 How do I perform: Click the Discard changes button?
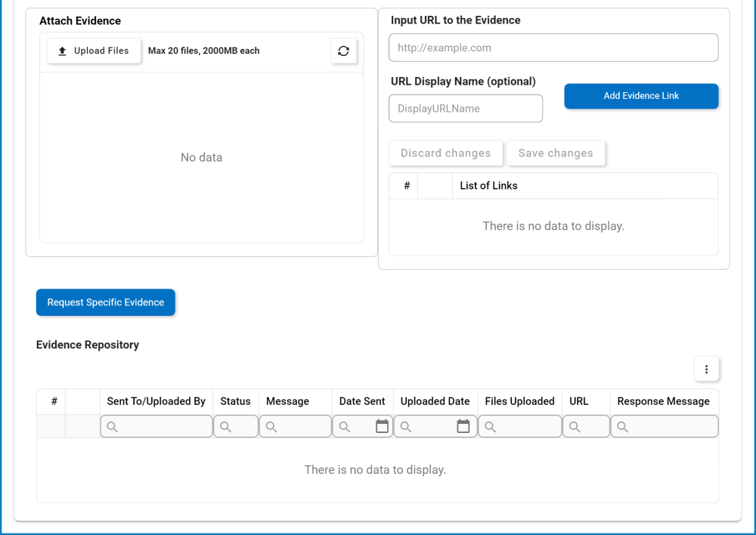(x=445, y=153)
